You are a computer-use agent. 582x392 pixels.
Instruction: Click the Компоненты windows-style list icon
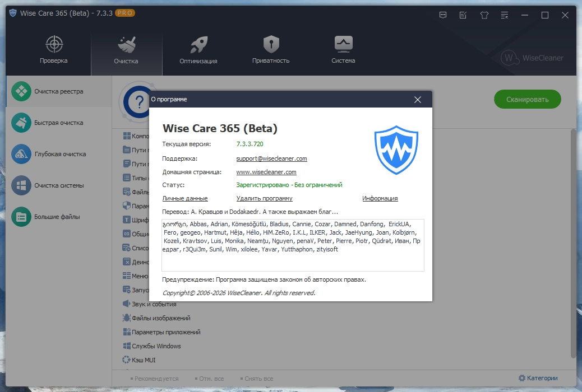(126, 136)
